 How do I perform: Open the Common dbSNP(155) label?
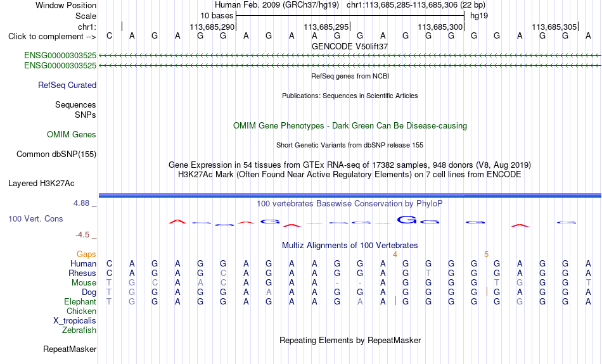[x=56, y=154]
